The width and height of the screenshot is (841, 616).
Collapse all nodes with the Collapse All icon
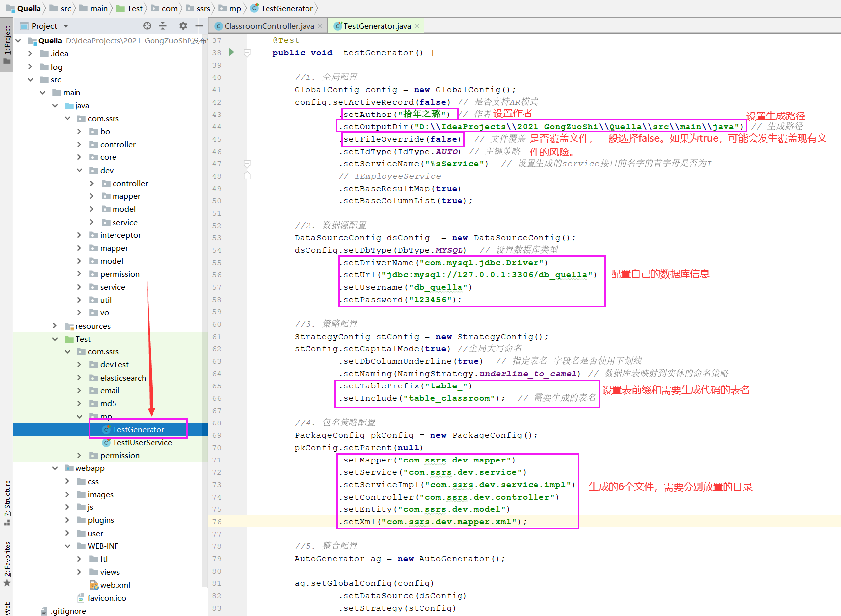pyautogui.click(x=162, y=26)
